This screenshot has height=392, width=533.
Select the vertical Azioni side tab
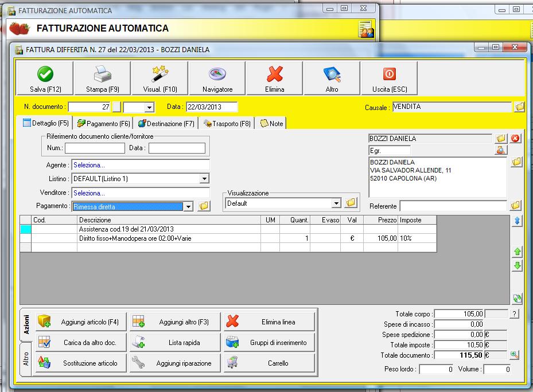(26, 325)
